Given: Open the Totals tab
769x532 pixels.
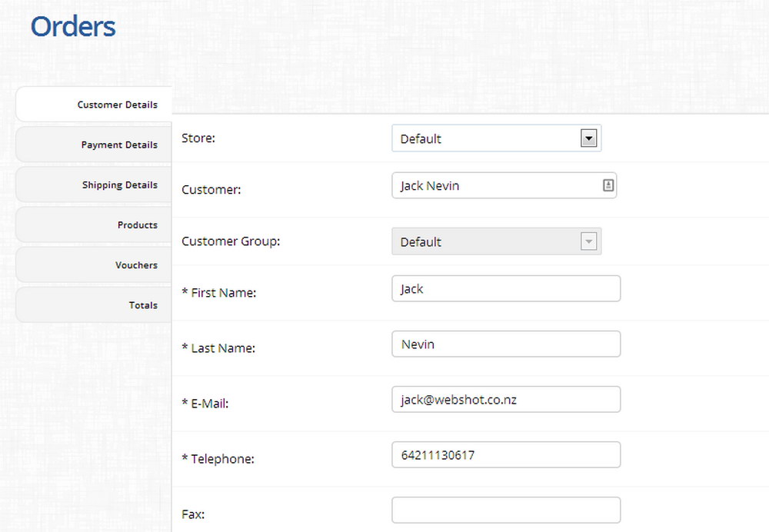Looking at the screenshot, I should tap(94, 305).
